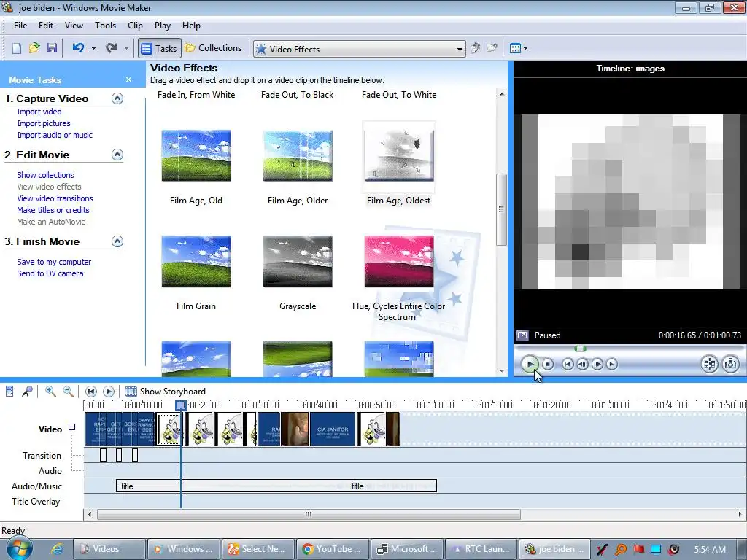The image size is (747, 560).
Task: Select the Grayscale effect thumbnail
Action: [298, 262]
